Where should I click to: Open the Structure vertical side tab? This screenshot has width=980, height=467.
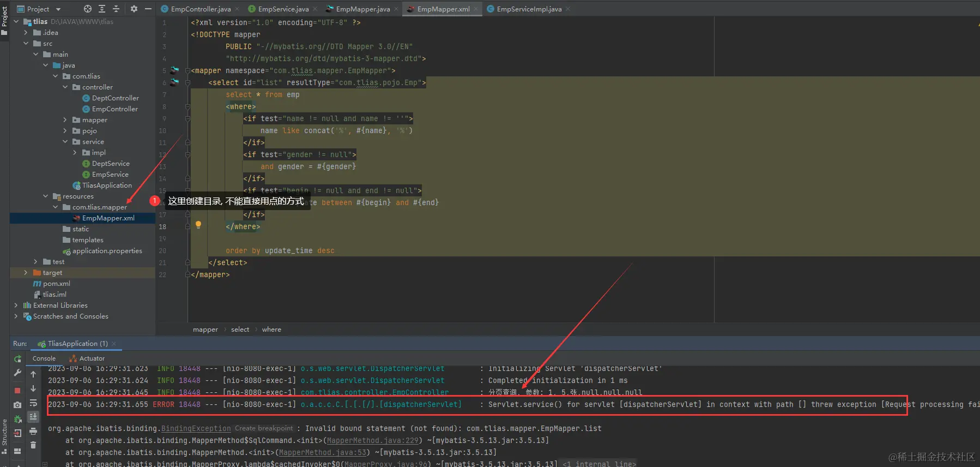[x=4, y=436]
